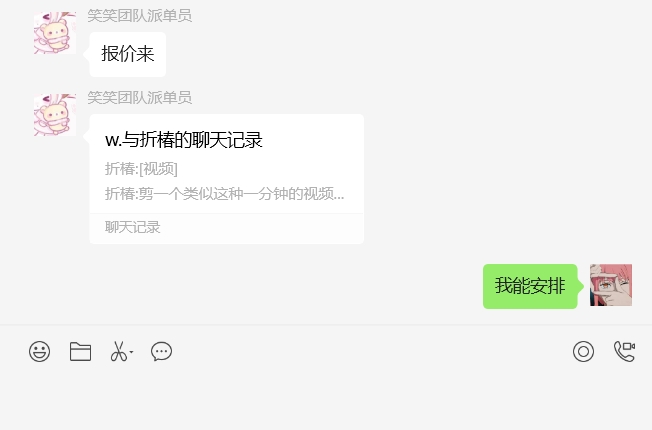652x430 pixels.
Task: Open chat history bubble icon
Action: [x=161, y=351]
